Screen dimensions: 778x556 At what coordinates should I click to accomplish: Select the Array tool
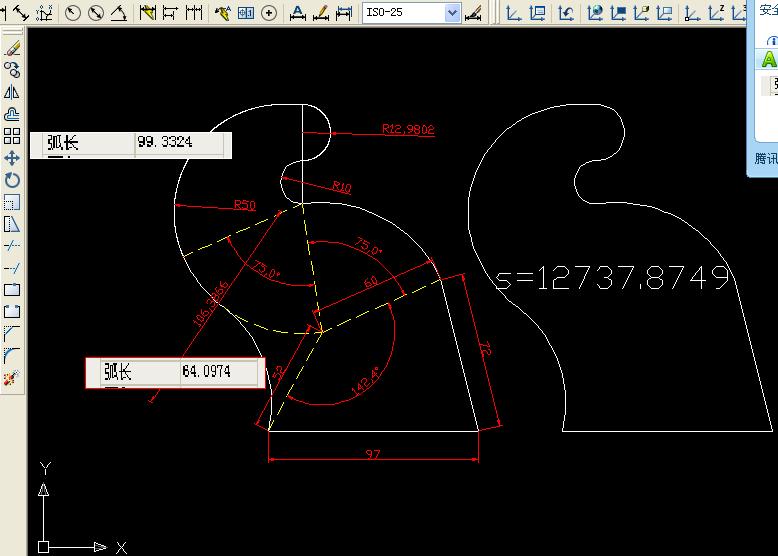(x=12, y=136)
